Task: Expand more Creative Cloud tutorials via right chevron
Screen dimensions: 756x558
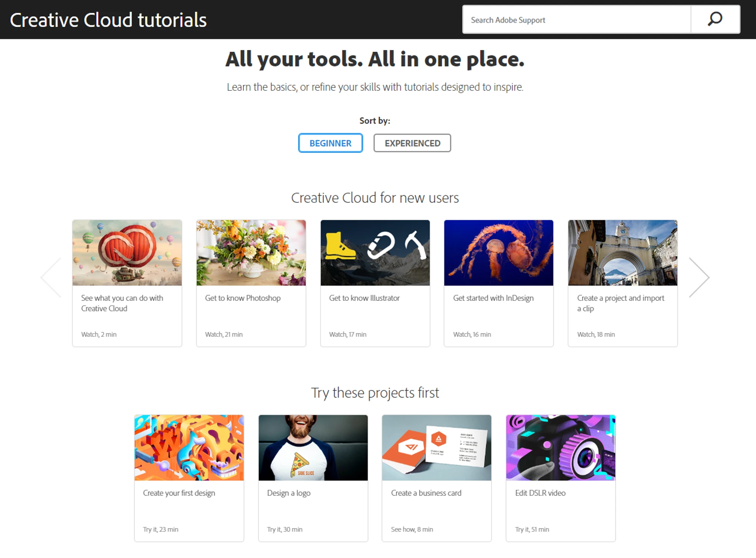Action: click(700, 277)
